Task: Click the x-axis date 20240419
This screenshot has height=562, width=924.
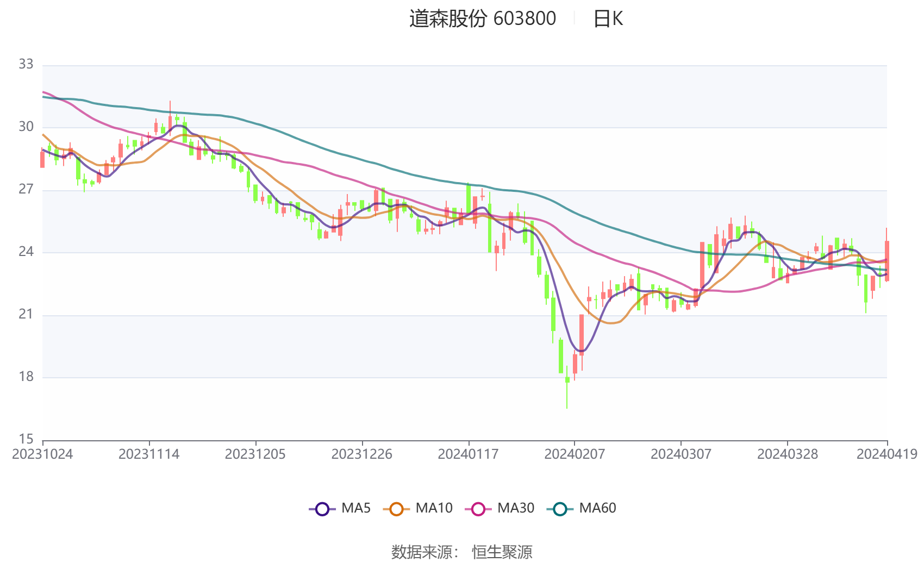Action: [887, 454]
